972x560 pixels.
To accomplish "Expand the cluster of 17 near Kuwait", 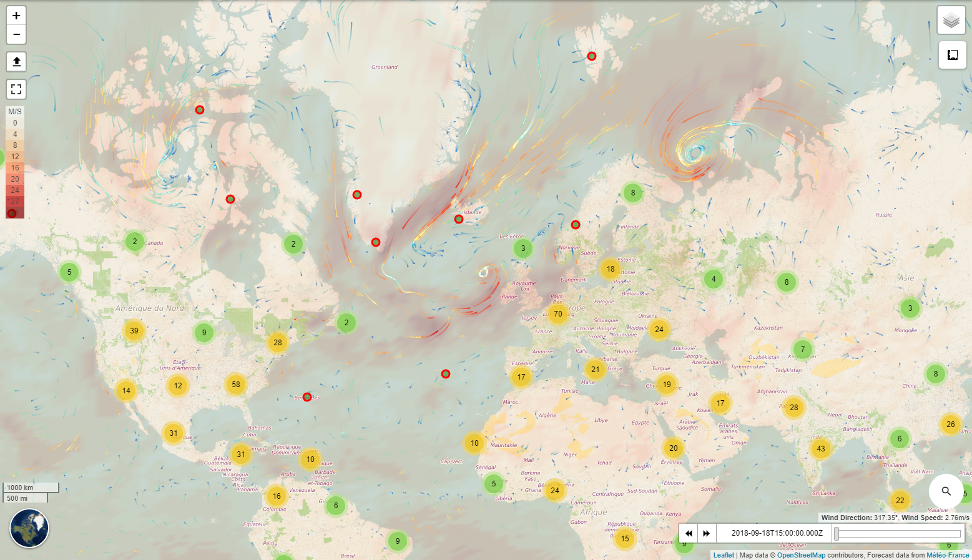I will click(720, 403).
